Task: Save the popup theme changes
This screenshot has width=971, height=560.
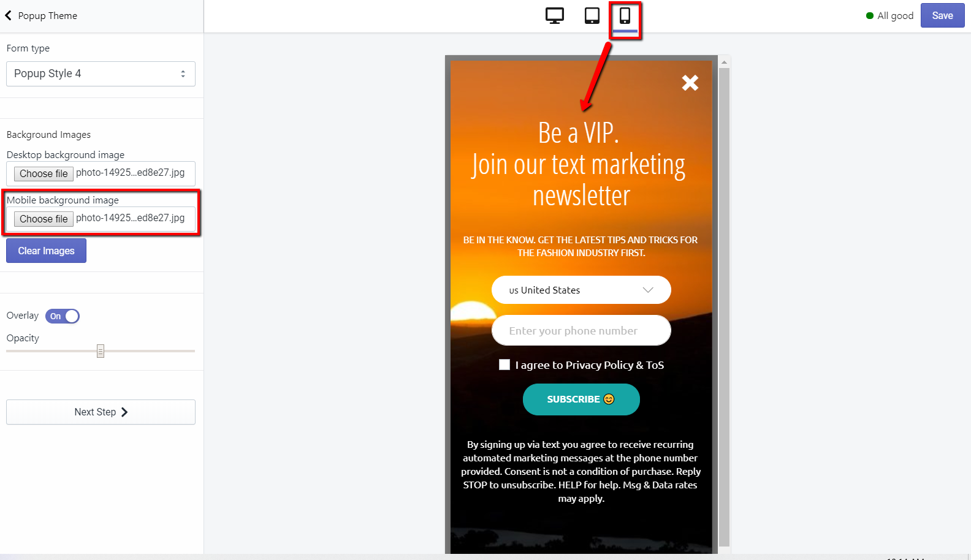Action: pyautogui.click(x=942, y=16)
